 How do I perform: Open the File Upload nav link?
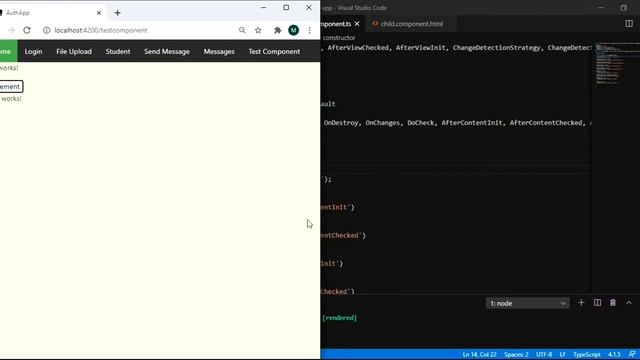click(x=74, y=51)
